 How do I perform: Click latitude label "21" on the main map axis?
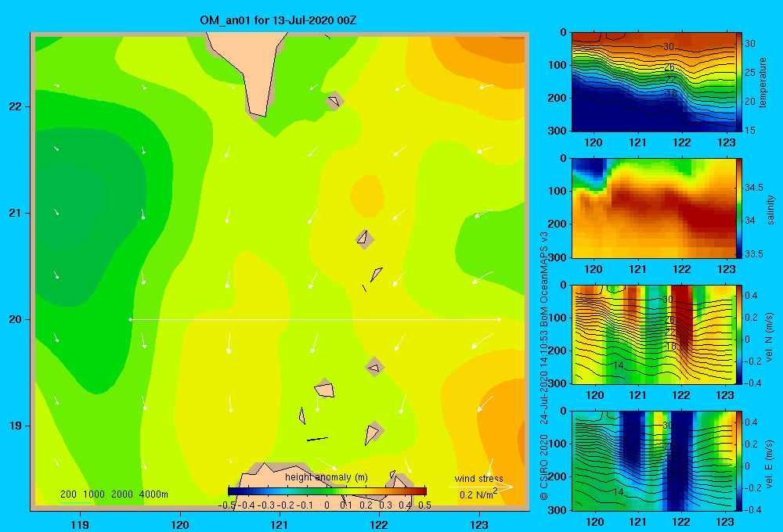(16, 213)
